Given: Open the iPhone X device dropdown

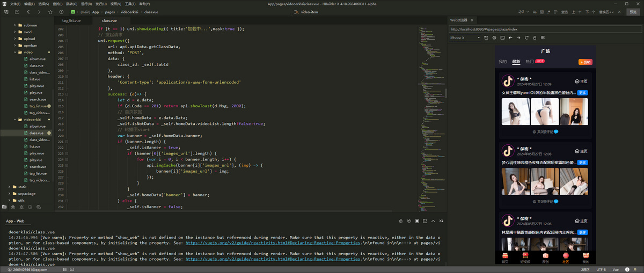Looking at the screenshot, I should 465,38.
